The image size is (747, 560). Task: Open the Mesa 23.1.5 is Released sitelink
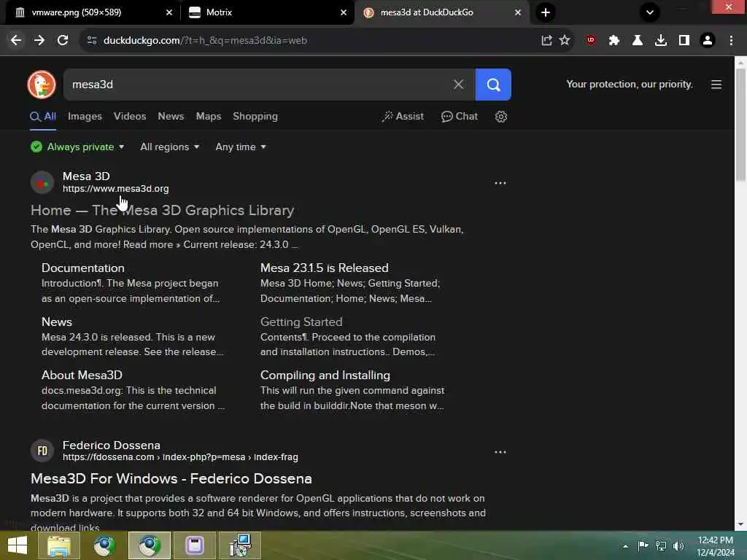click(x=325, y=268)
